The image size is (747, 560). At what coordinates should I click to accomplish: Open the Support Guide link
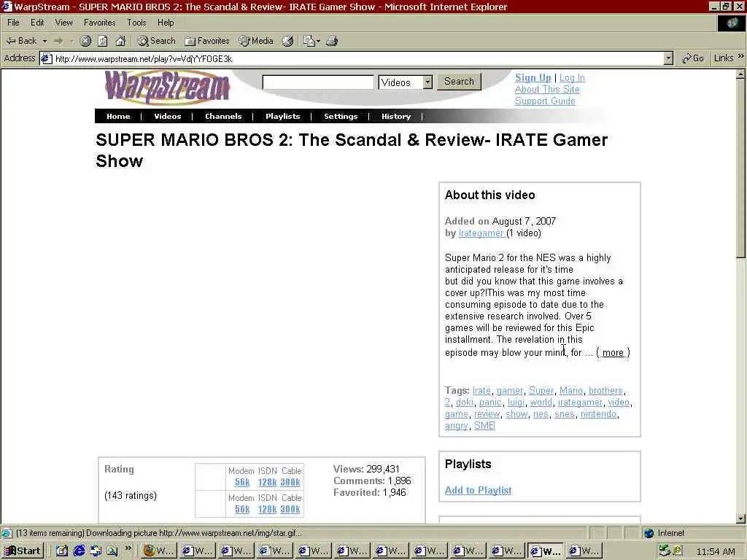[x=544, y=101]
